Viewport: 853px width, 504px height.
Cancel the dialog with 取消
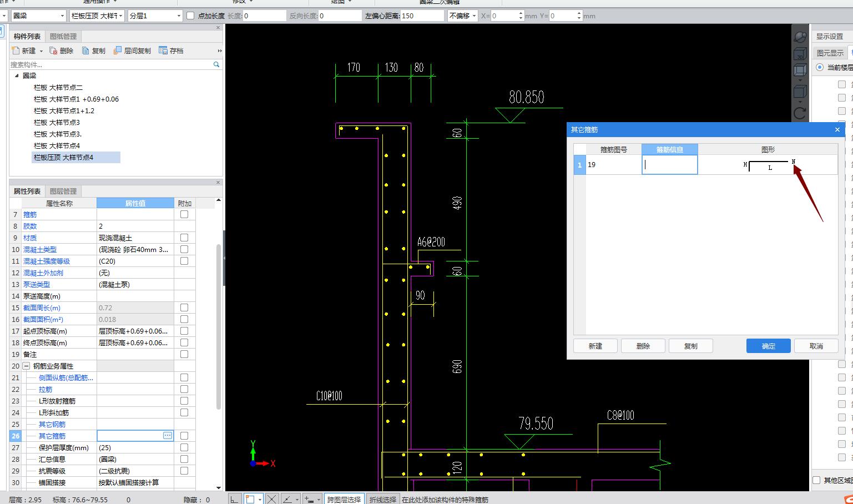(x=816, y=346)
